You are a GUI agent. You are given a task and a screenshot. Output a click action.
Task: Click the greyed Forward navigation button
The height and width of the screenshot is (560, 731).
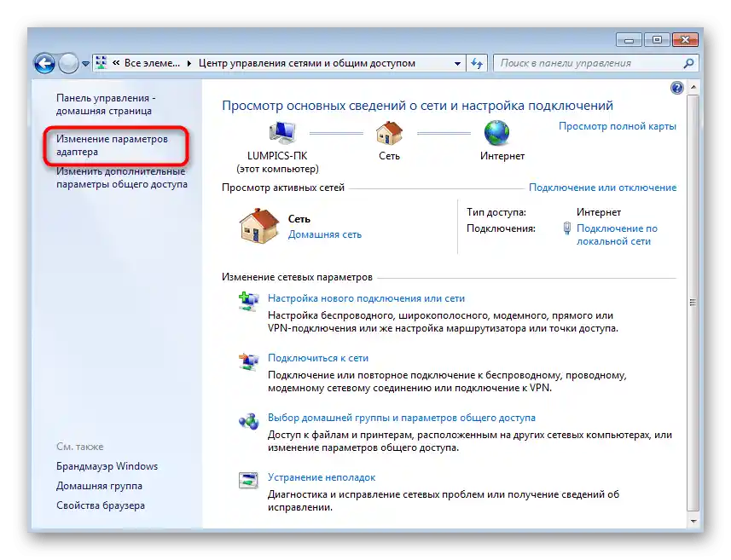click(x=68, y=63)
